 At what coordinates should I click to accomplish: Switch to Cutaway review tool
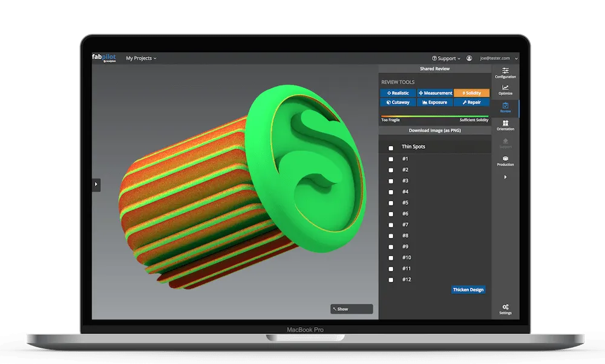click(x=398, y=102)
